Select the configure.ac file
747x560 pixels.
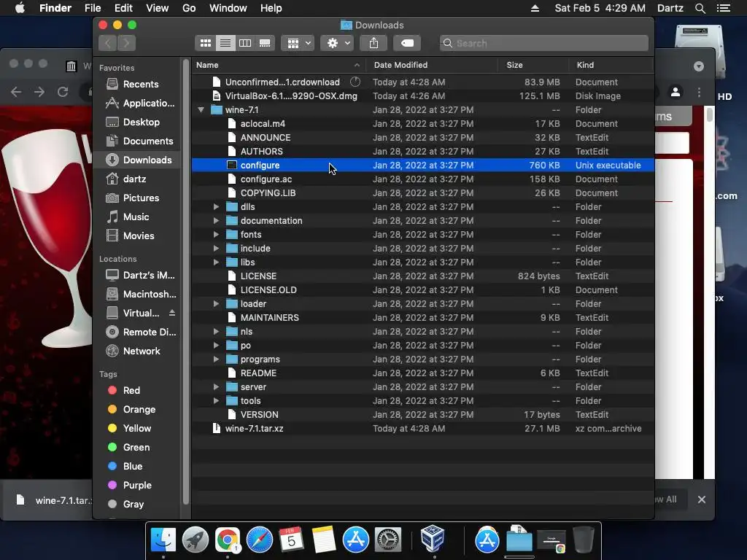coord(422,179)
